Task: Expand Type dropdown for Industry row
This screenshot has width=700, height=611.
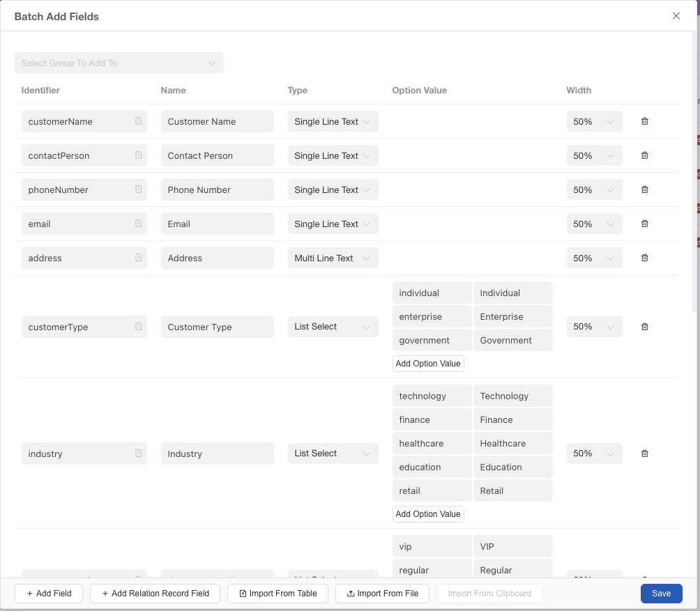Action: click(x=333, y=454)
